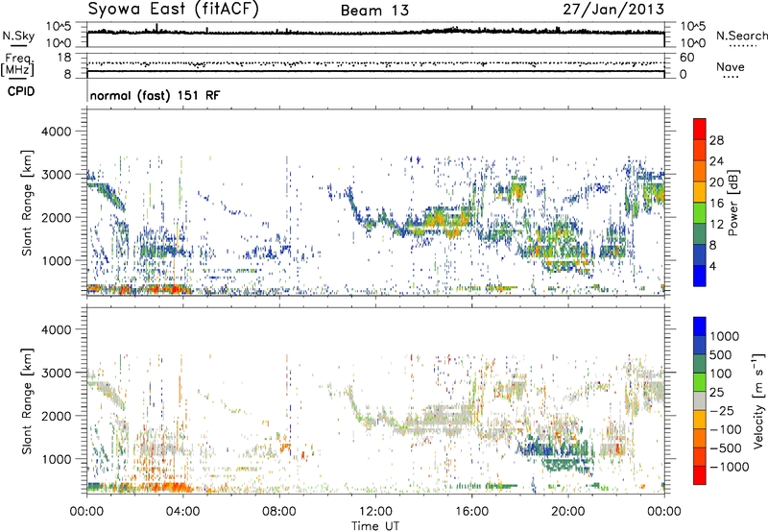This screenshot has height=532, width=768.
Task: Select the red bottom segment of Velocity bar
Action: point(700,475)
